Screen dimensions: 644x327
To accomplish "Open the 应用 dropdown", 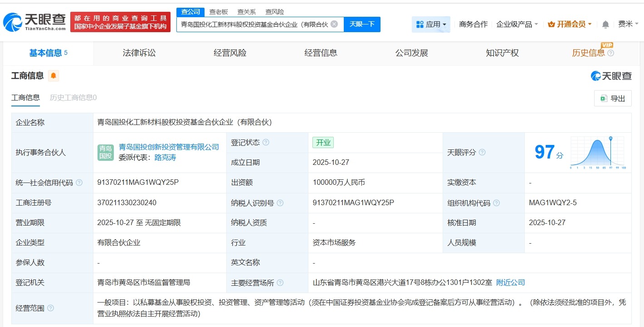I will [431, 24].
